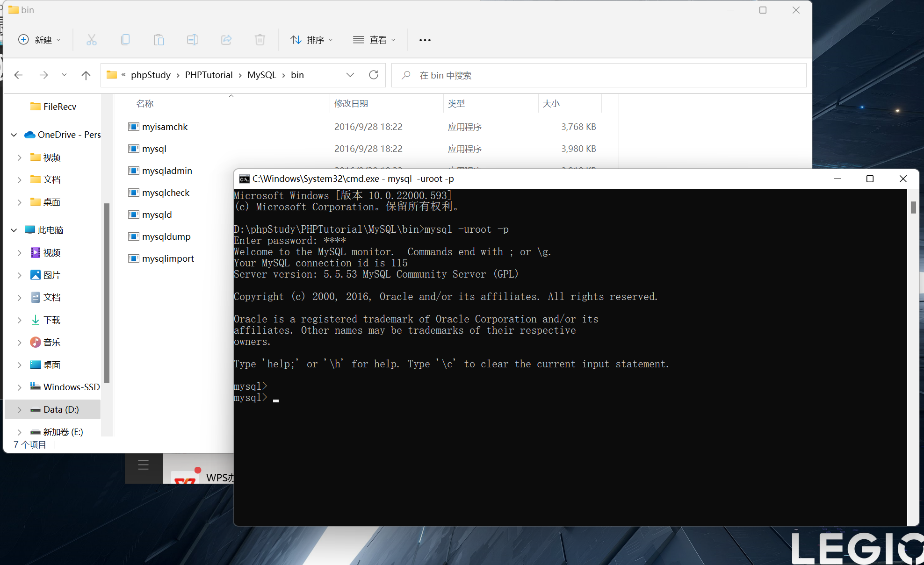
Task: Click the Refresh icon beside address bar
Action: click(x=374, y=75)
